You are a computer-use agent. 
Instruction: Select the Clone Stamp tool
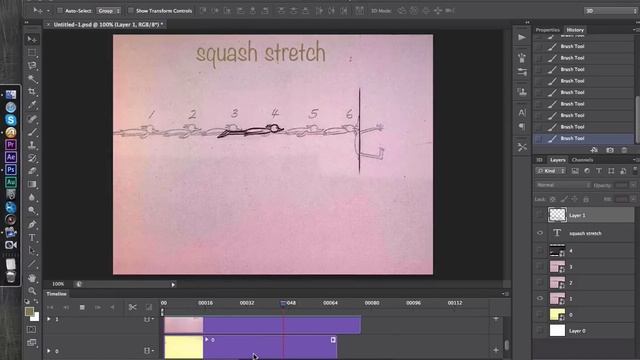(x=32, y=145)
